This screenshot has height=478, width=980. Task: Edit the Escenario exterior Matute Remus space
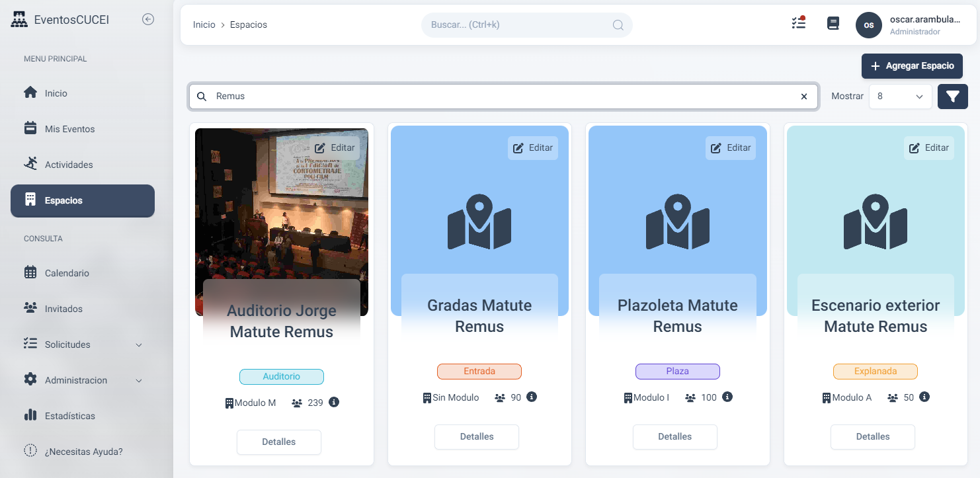[928, 148]
